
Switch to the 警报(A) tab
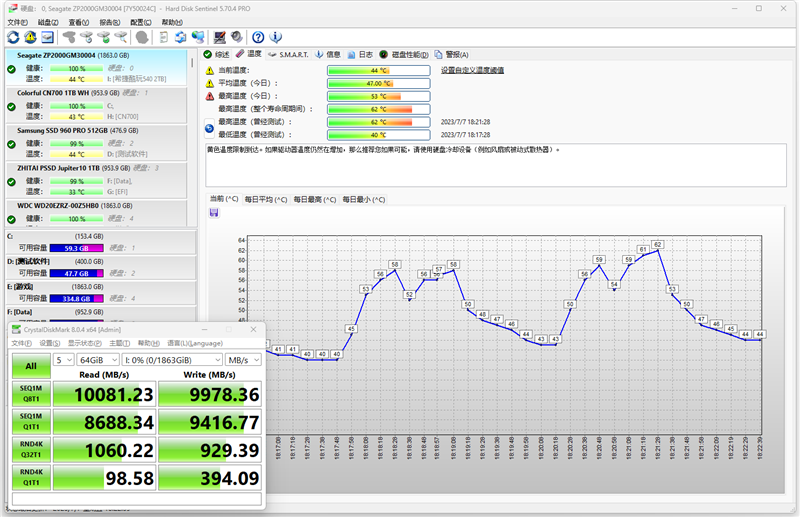click(452, 55)
